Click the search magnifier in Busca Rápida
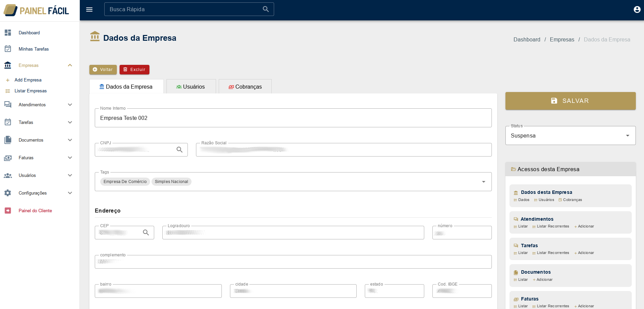This screenshot has width=644, height=309. (x=266, y=9)
